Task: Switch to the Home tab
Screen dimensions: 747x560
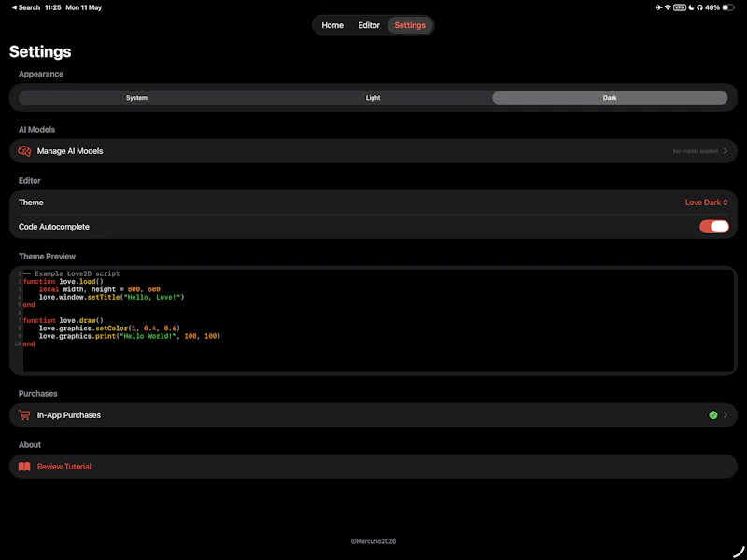Action: [x=332, y=25]
